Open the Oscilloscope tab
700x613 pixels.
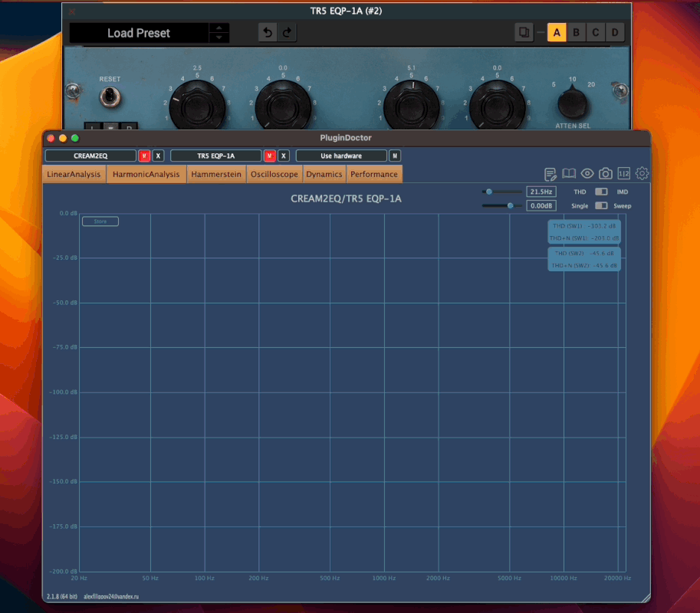(274, 174)
